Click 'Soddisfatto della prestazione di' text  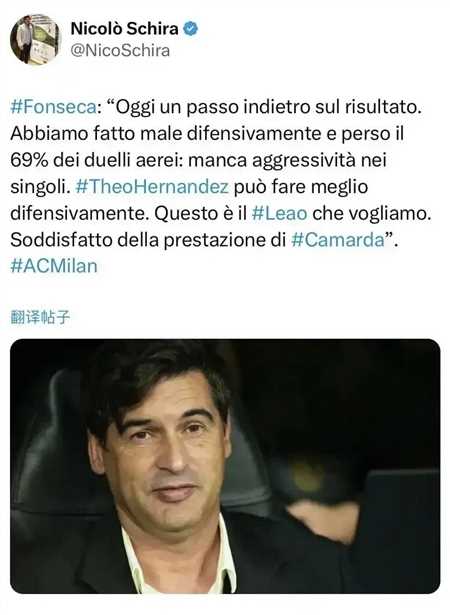point(148,240)
